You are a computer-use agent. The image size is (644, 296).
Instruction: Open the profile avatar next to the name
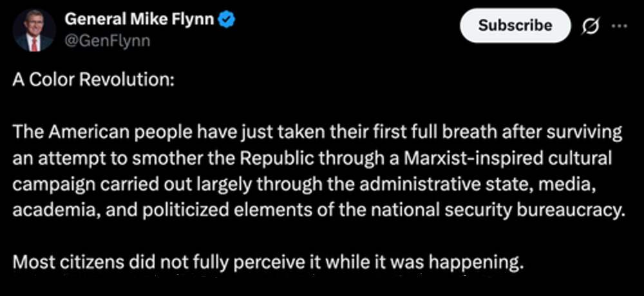point(33,30)
